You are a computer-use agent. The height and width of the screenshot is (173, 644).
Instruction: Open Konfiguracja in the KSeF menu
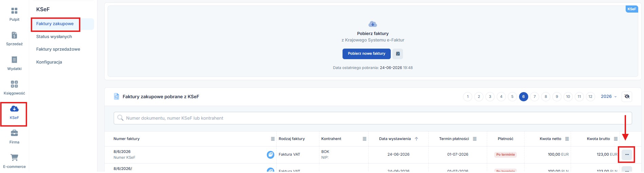[49, 62]
